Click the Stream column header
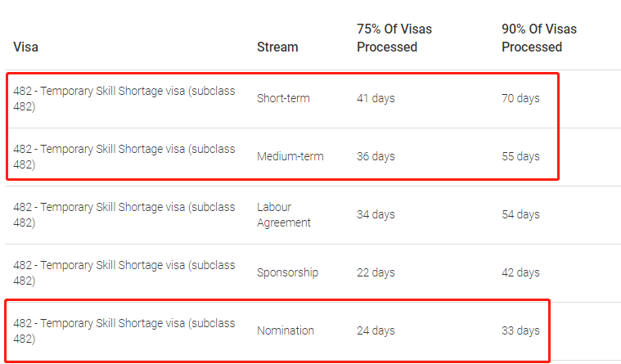621x364 pixels. [277, 47]
